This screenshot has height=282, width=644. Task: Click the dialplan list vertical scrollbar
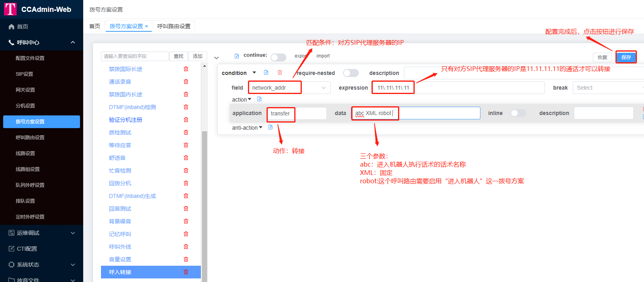click(204, 198)
